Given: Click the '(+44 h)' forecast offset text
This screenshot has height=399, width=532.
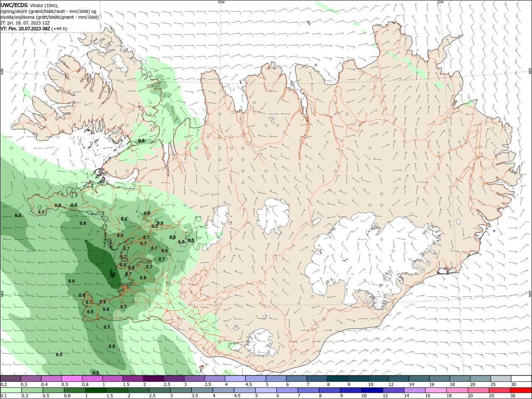Looking at the screenshot, I should [59, 29].
